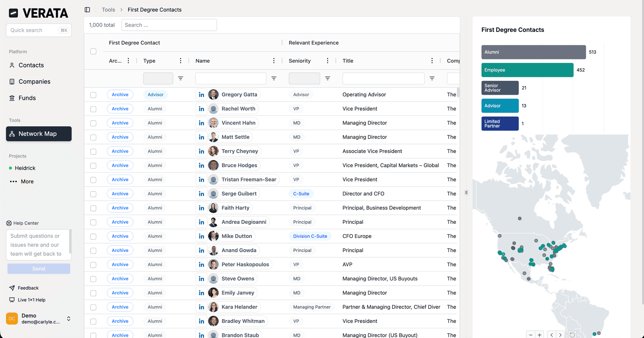Screen dimensions: 644x338
Task: Click the Alumni bar in the chart
Action: coord(534,52)
